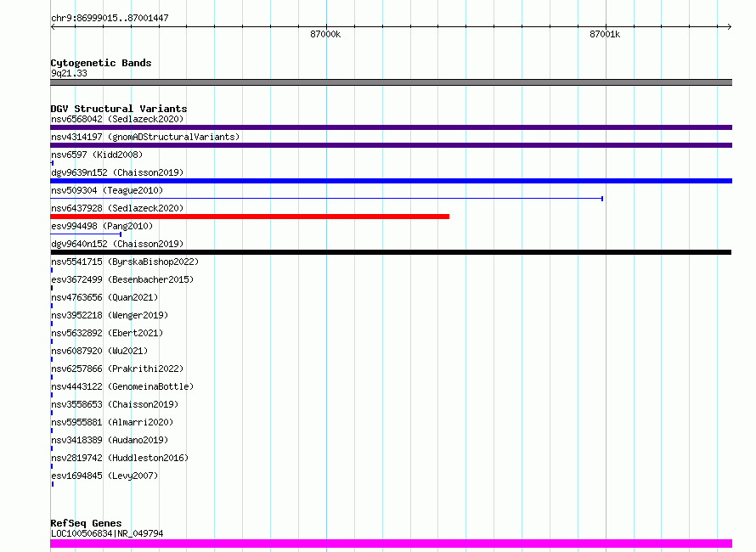Viewport: 756px width, 552px height.
Task: Open variant dgv9640n152 (Chaisson2019) label
Action: pos(117,244)
